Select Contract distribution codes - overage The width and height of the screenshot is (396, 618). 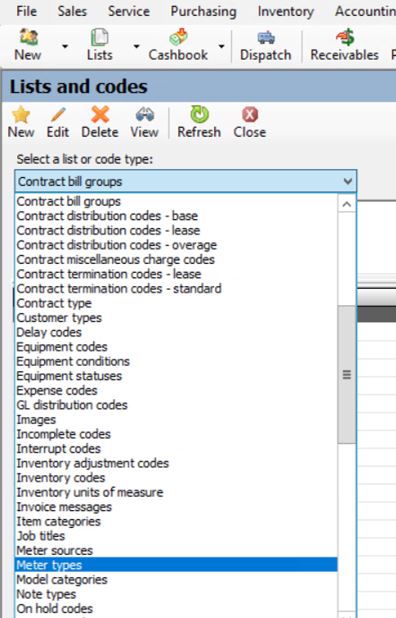pyautogui.click(x=176, y=245)
